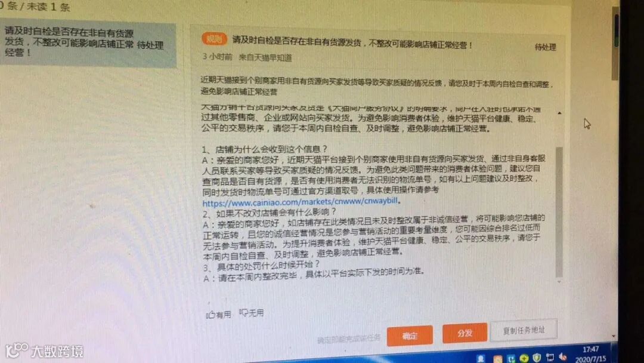Click the message content scrollbar thumb
The height and width of the screenshot is (363, 644).
[559, 212]
